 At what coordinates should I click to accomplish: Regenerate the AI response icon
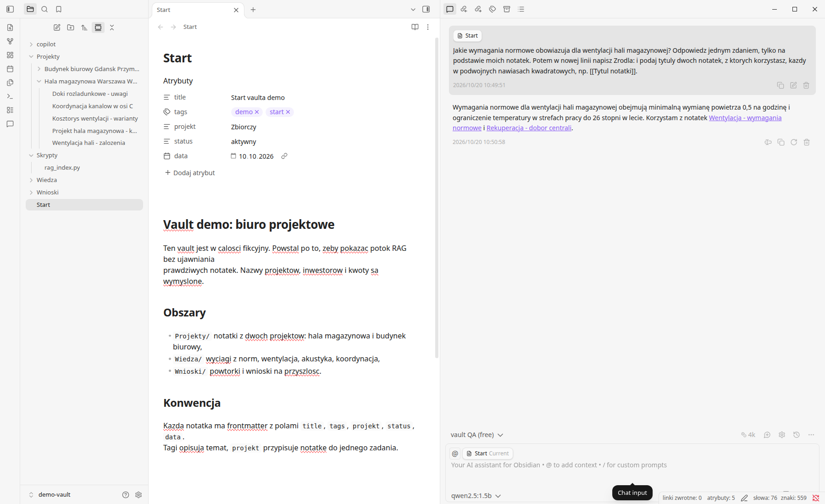pos(794,142)
